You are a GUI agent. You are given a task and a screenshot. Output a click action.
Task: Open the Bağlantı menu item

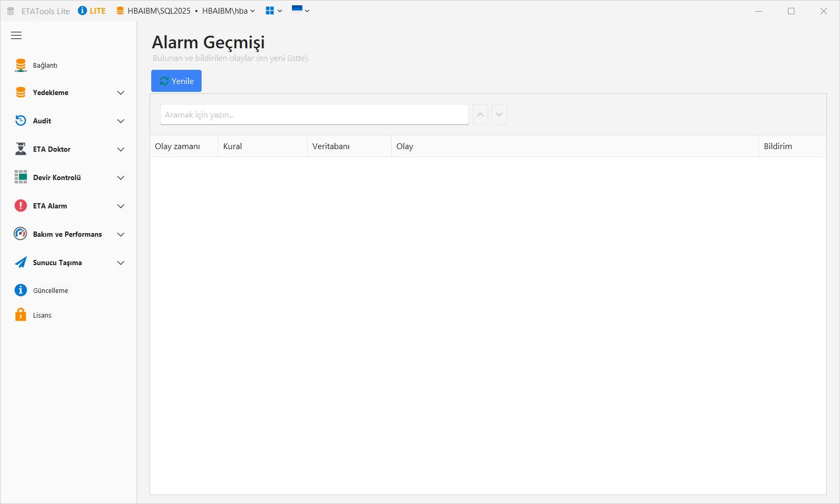68,65
